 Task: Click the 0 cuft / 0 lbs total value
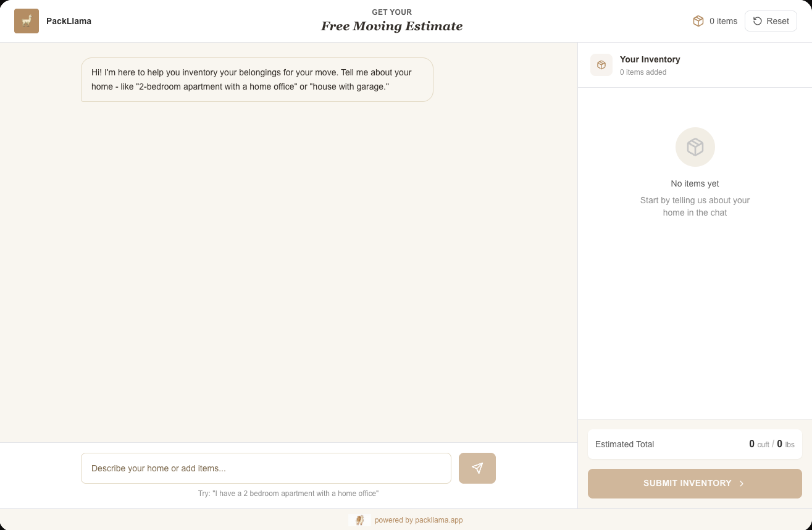pos(771,444)
